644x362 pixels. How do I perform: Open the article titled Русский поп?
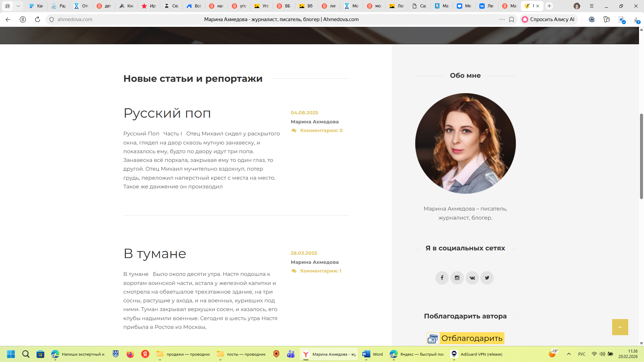coord(167,113)
